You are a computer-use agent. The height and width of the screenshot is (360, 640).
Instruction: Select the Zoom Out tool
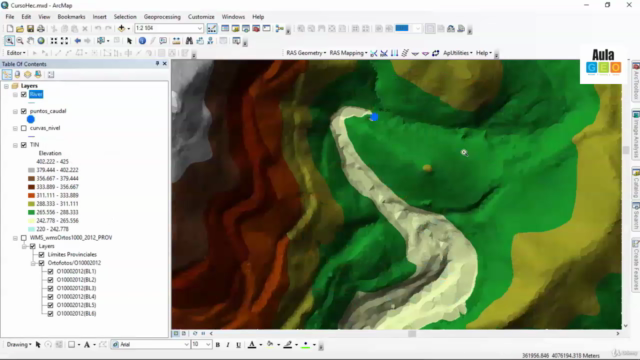click(x=20, y=41)
